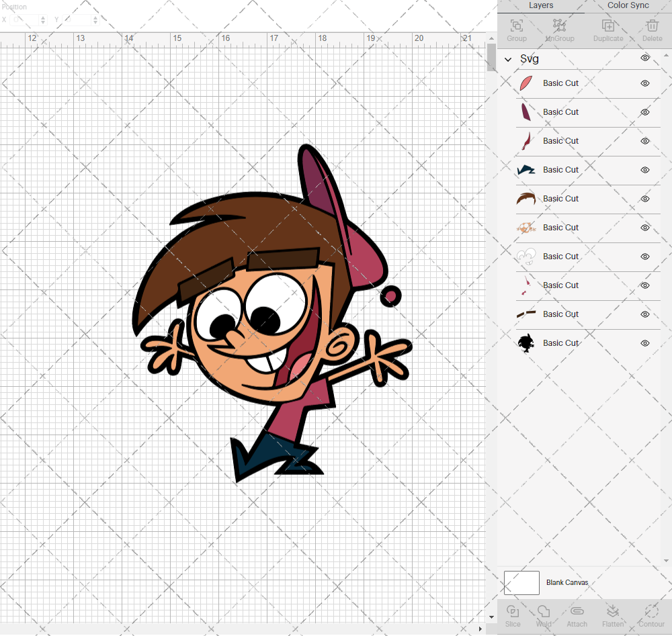
Task: Click the layers panel scroll up arrow
Action: [666, 56]
